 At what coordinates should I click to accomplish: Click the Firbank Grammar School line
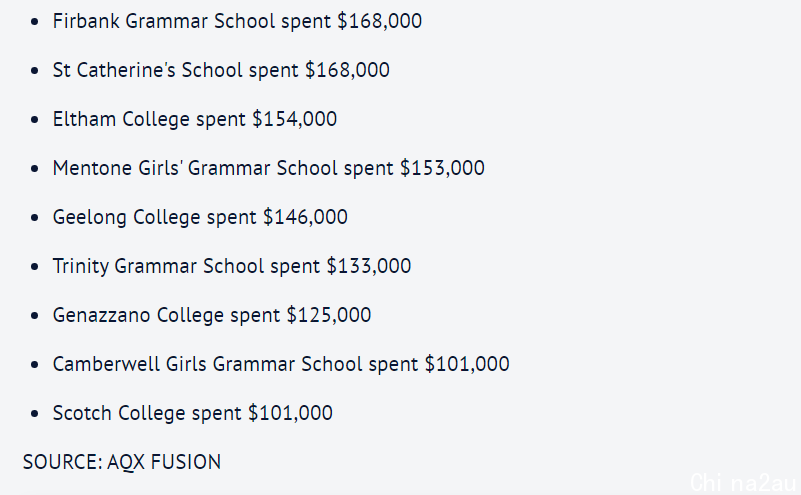click(x=237, y=21)
